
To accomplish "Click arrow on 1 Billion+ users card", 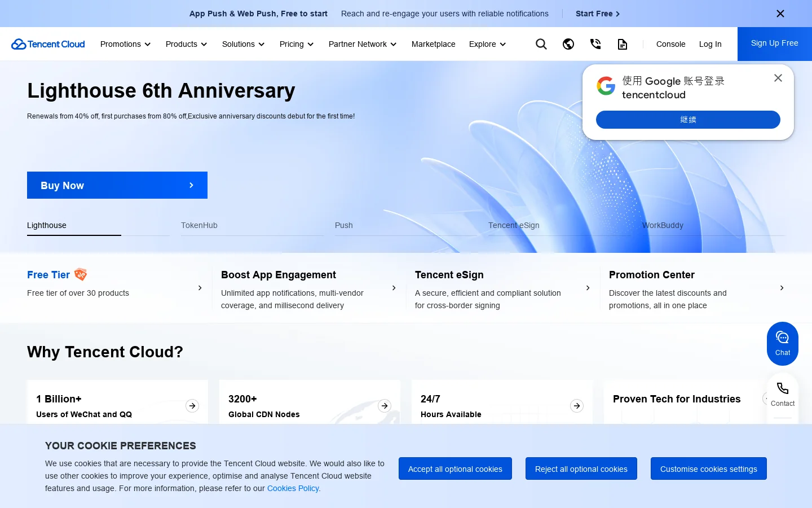I will point(192,406).
